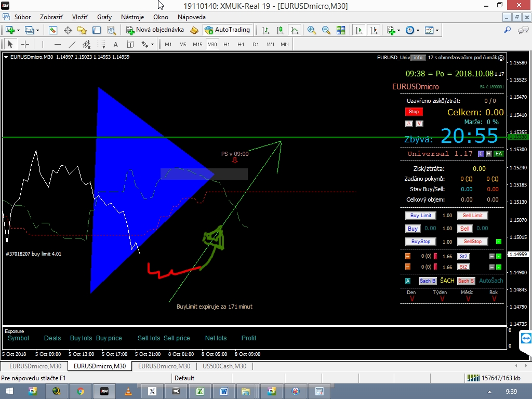532x399 pixels.
Task: Zoom out of the chart
Action: point(326,30)
